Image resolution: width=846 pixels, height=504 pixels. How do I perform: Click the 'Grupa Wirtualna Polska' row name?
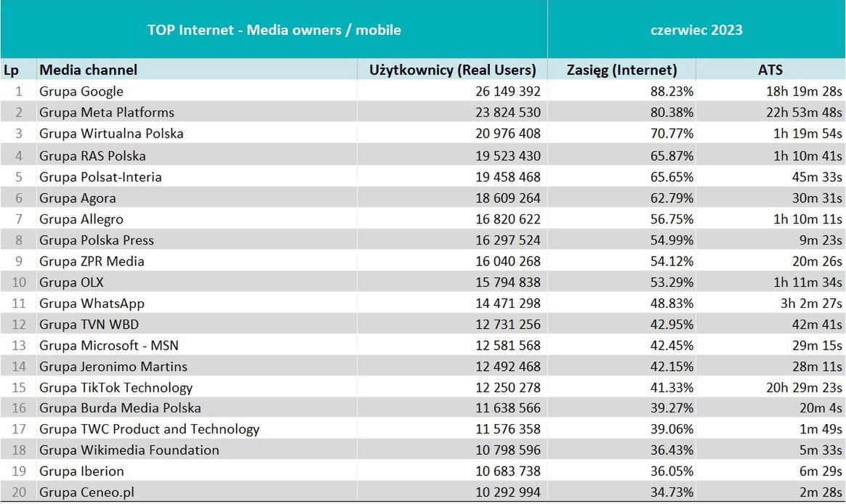(x=111, y=134)
